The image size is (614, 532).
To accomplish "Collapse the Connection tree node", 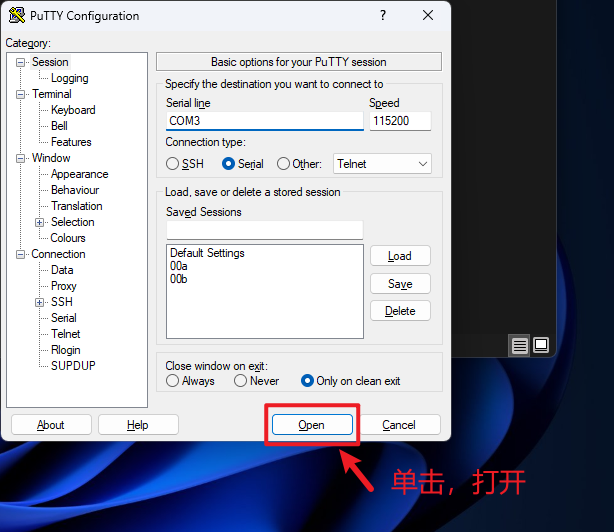I will pyautogui.click(x=20, y=254).
